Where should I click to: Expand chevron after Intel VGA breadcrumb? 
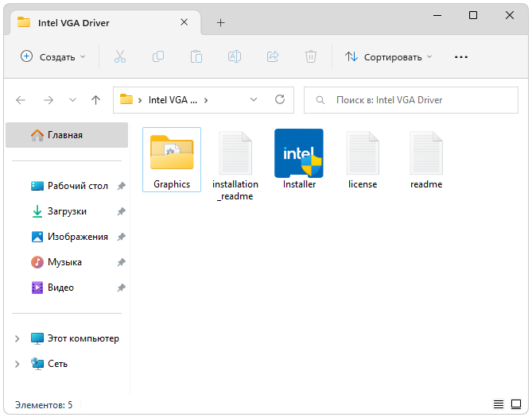click(x=206, y=100)
